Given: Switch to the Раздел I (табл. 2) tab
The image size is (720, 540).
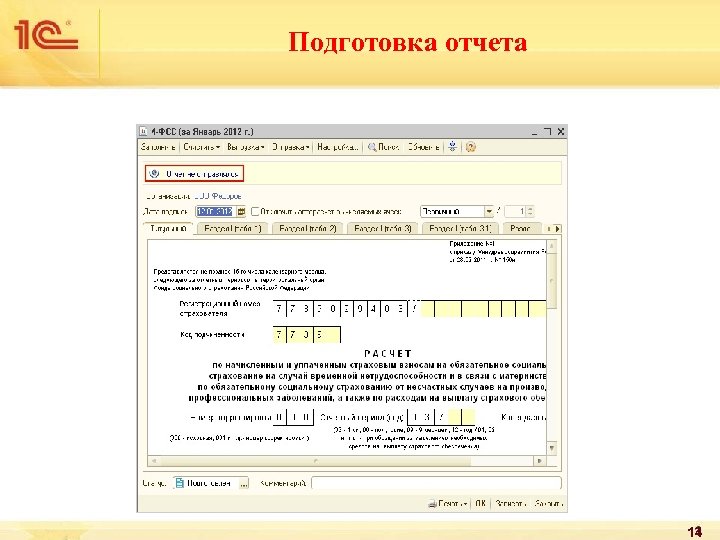Looking at the screenshot, I should pos(308,229).
